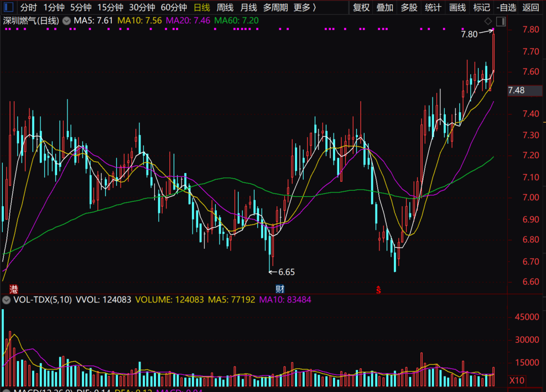
Task: Click the 30000 volume axis label
Action: (x=527, y=340)
